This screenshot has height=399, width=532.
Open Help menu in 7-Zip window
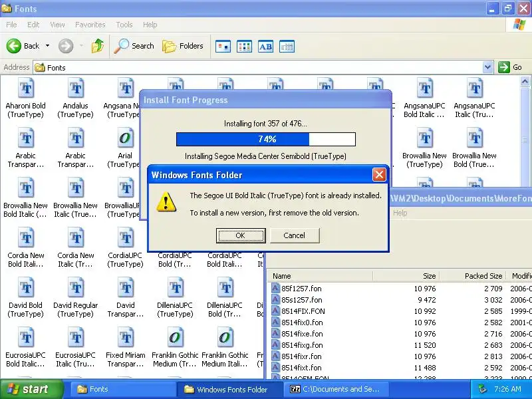coord(400,213)
